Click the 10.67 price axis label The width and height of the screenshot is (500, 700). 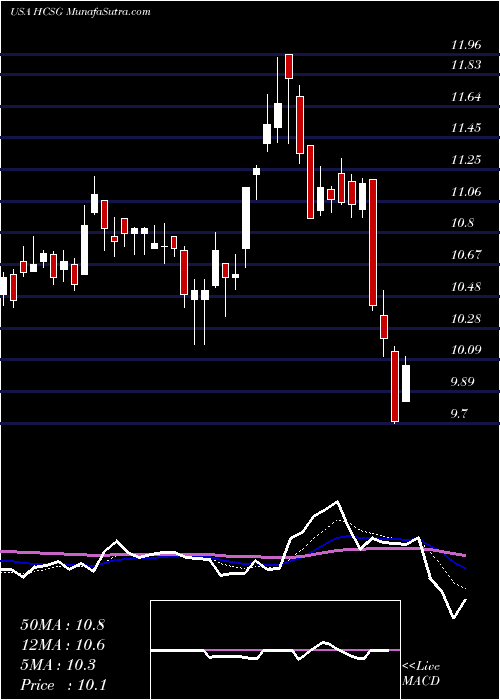(467, 255)
